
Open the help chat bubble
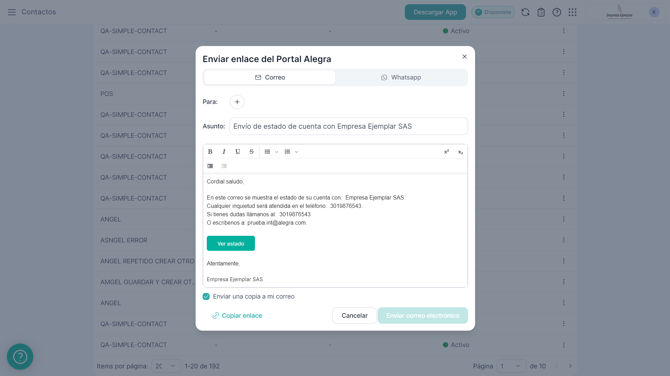pyautogui.click(x=20, y=357)
